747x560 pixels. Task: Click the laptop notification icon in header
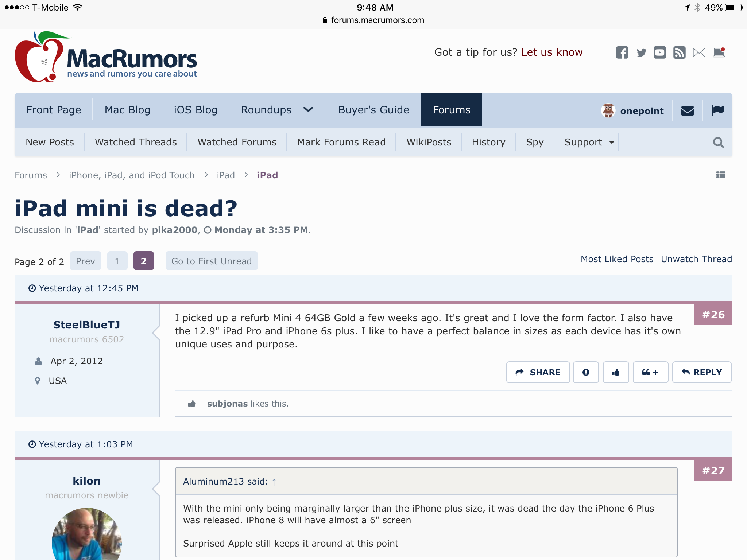click(719, 52)
